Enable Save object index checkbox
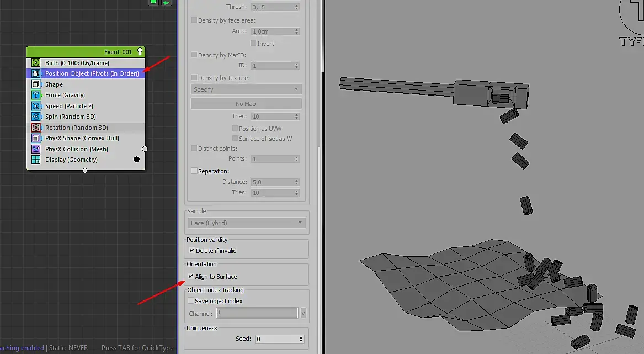The image size is (644, 354). tap(191, 300)
